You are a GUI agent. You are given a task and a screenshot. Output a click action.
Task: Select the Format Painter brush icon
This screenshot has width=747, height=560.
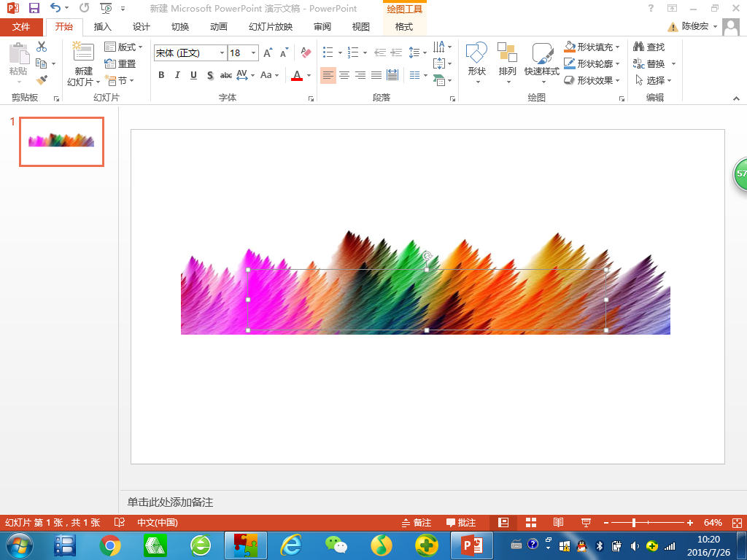tap(42, 79)
